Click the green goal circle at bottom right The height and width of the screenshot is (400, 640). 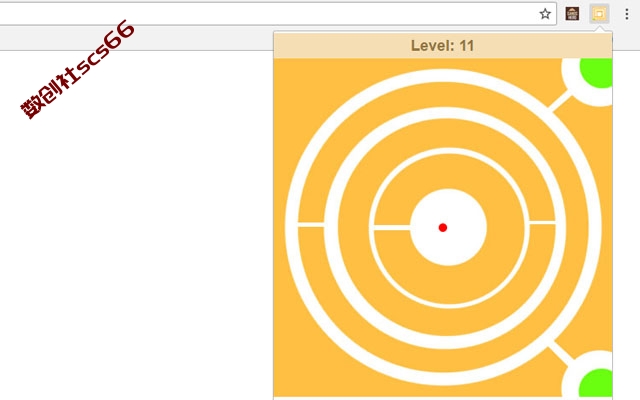pyautogui.click(x=596, y=383)
